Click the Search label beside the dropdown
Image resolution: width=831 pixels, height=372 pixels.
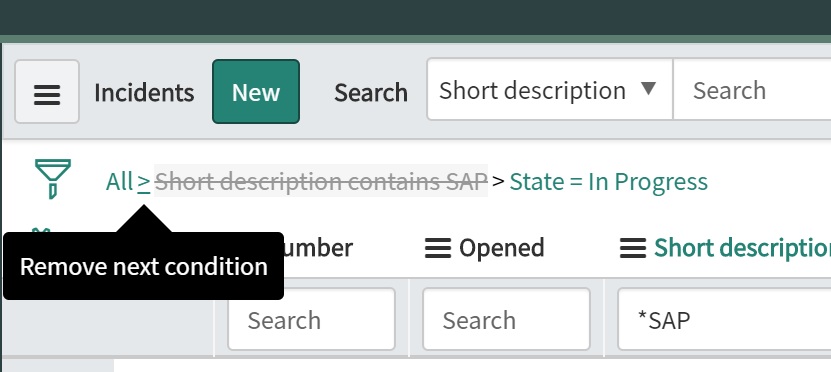[371, 93]
